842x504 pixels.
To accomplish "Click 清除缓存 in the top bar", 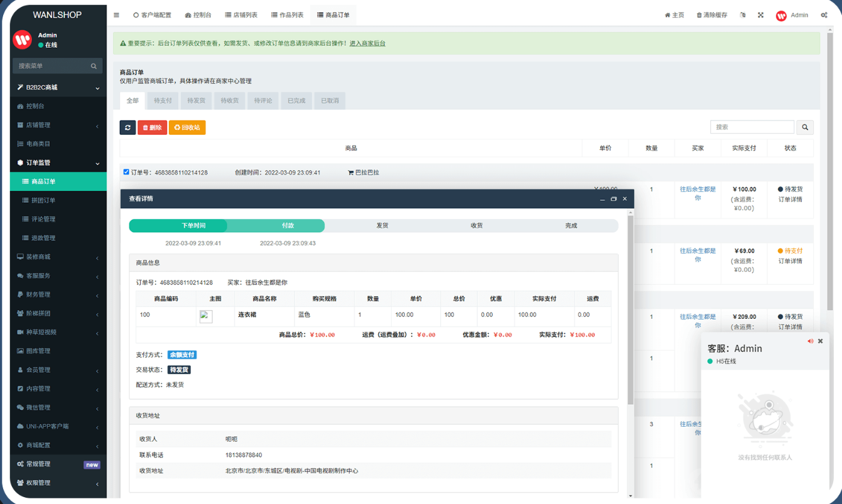I will point(712,15).
